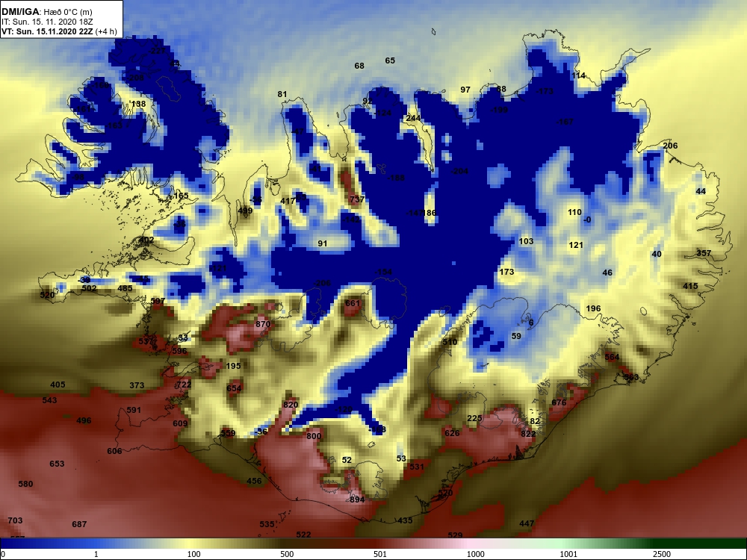This screenshot has width=747, height=560.
Task: Click the map value 196
Action: (x=593, y=308)
